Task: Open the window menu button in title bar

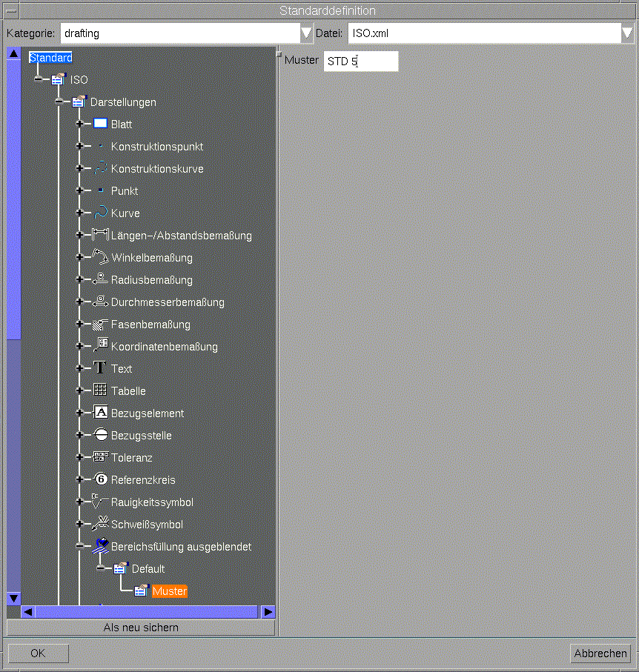Action: click(x=11, y=10)
